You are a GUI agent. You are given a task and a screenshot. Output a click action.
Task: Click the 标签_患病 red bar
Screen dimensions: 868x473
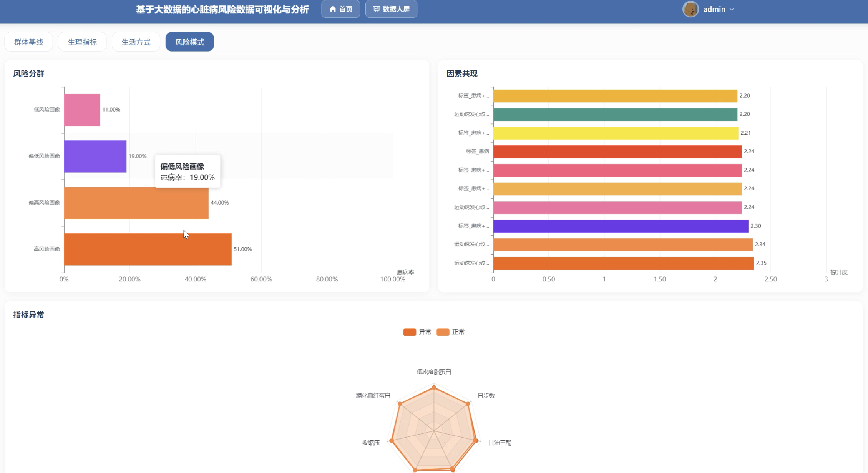[617, 152]
